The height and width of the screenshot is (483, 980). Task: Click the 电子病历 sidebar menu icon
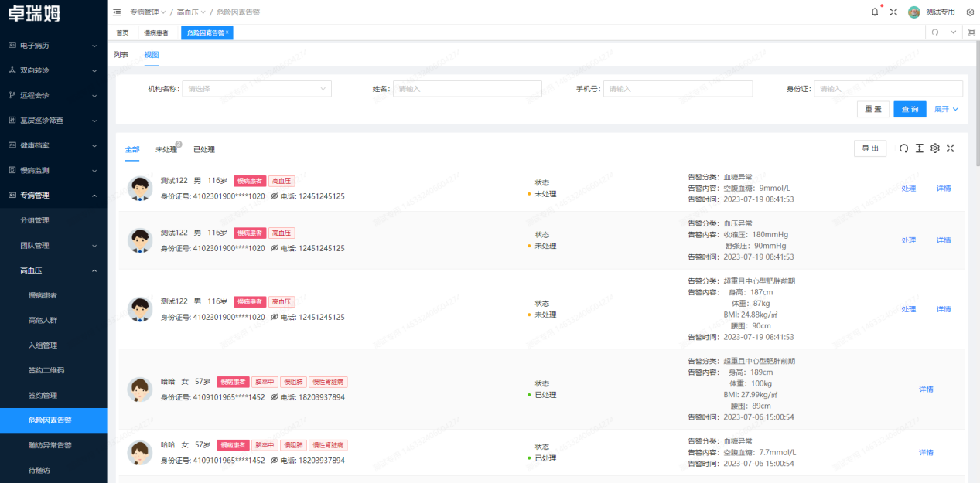(12, 46)
